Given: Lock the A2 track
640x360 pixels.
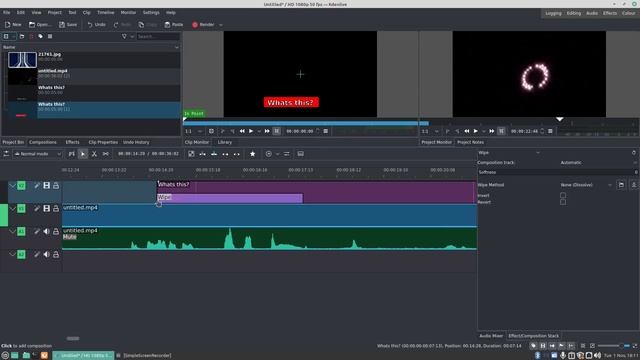Looking at the screenshot, I should 56,254.
